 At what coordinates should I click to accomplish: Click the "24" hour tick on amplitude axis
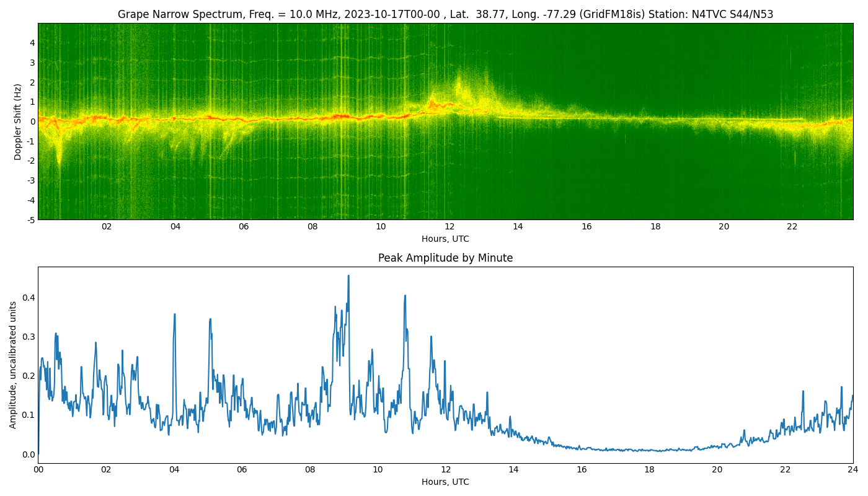coord(853,469)
